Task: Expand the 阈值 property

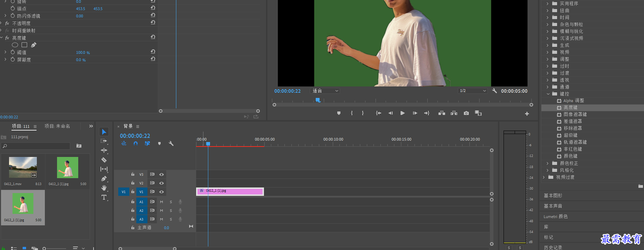Action: click(x=5, y=52)
